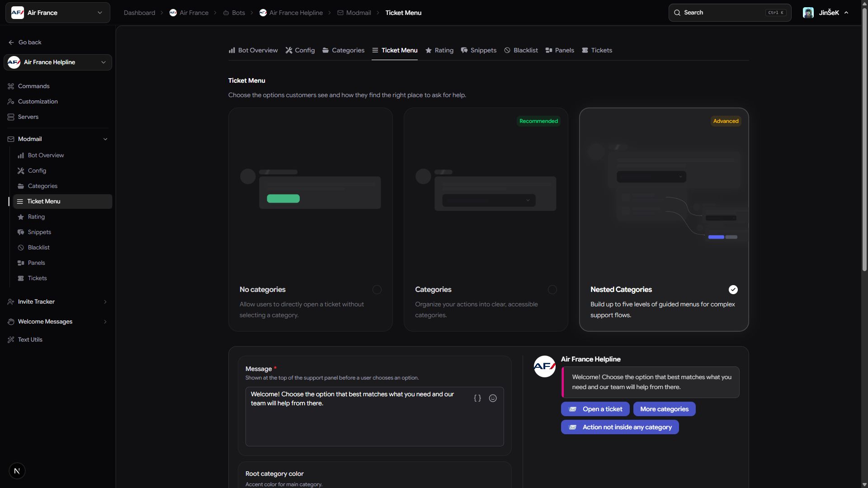868x488 pixels.
Task: Click the Advanced badge on Nested Categories card
Action: (726, 121)
